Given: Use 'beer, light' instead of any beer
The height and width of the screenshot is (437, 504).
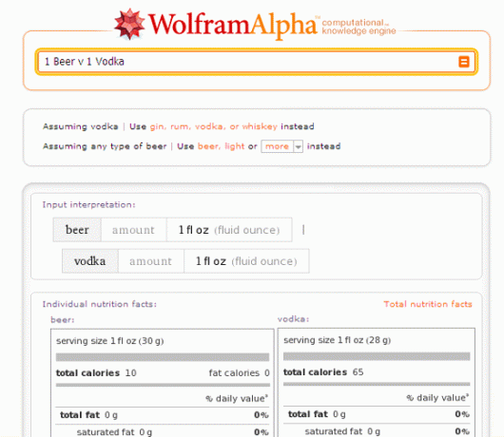Looking at the screenshot, I should (x=222, y=146).
